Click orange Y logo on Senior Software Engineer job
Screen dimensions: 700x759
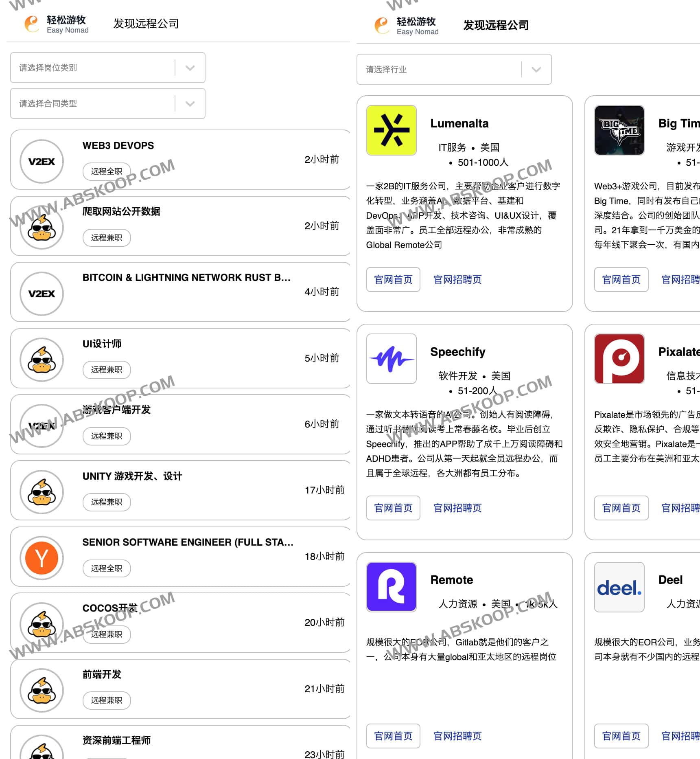pos(42,558)
